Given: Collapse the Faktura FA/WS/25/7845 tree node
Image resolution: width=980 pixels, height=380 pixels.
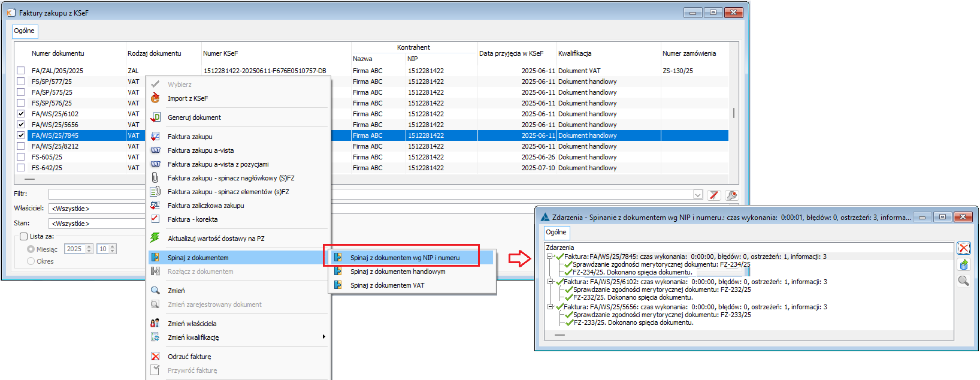Looking at the screenshot, I should 550,257.
